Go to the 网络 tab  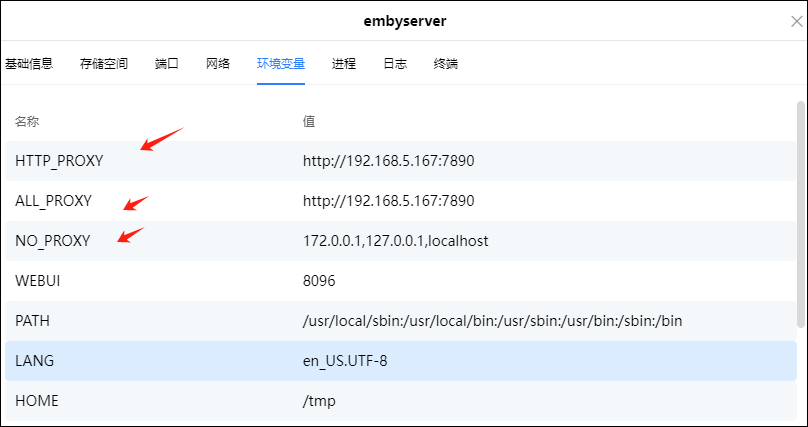tap(218, 64)
